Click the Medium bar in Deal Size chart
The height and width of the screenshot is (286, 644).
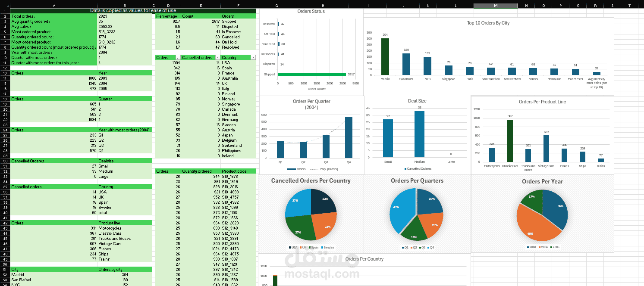point(419,134)
